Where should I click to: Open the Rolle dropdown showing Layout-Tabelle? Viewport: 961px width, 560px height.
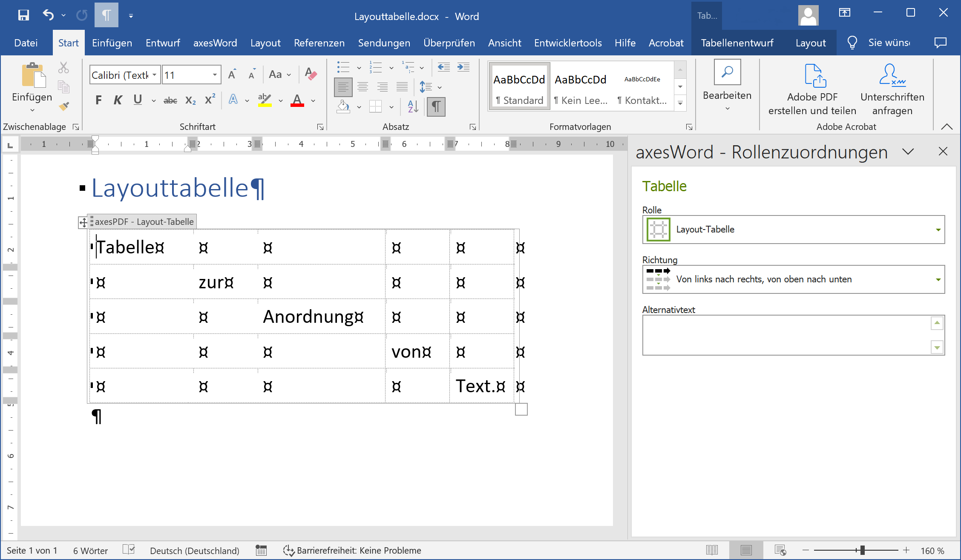click(938, 230)
